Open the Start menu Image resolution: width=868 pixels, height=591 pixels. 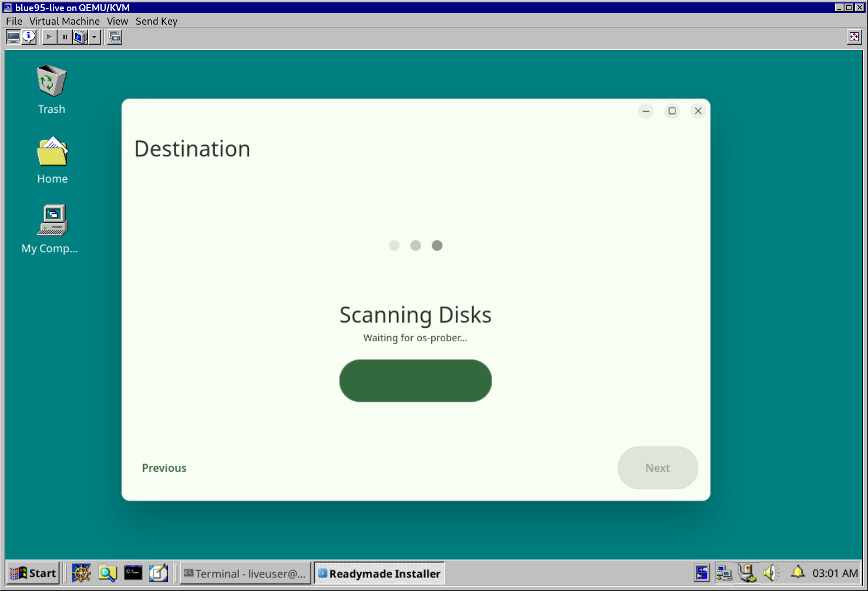pos(33,573)
